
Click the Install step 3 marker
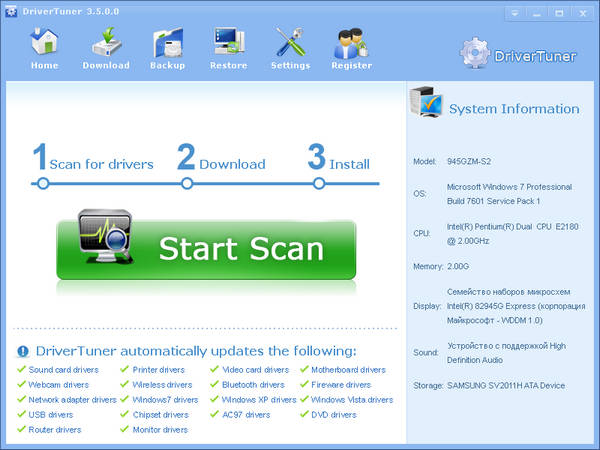[319, 183]
